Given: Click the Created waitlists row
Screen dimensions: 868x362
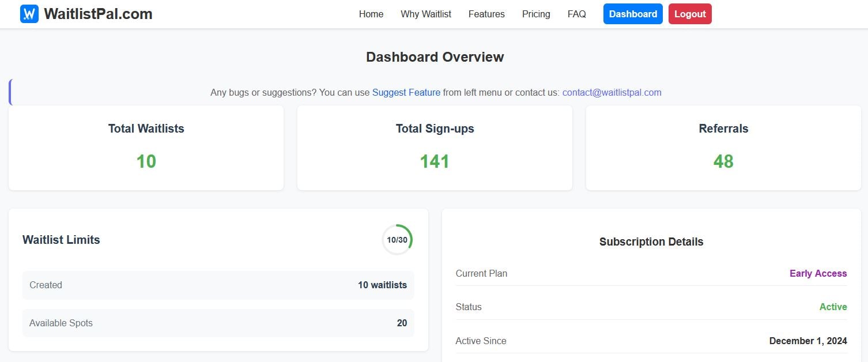Looking at the screenshot, I should coord(218,285).
